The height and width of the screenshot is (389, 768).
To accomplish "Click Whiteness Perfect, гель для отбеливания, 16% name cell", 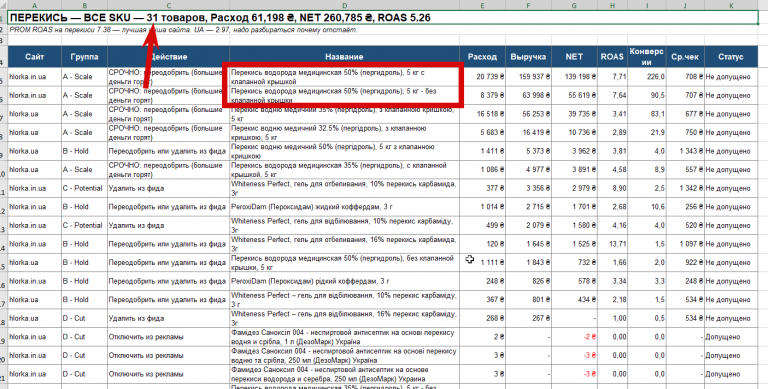I will pyautogui.click(x=344, y=244).
